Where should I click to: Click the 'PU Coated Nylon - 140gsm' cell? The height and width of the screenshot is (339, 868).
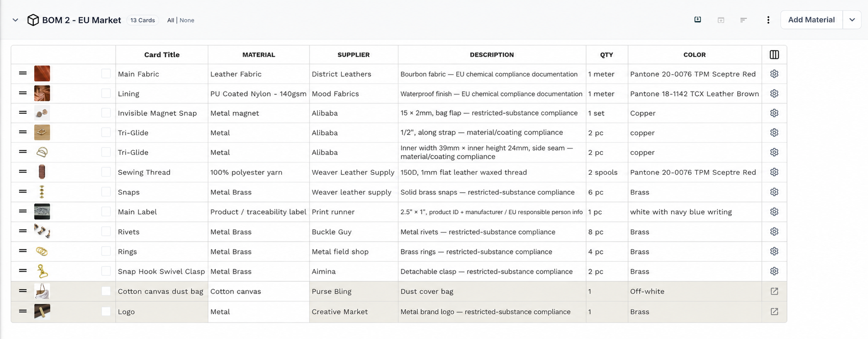click(x=259, y=94)
